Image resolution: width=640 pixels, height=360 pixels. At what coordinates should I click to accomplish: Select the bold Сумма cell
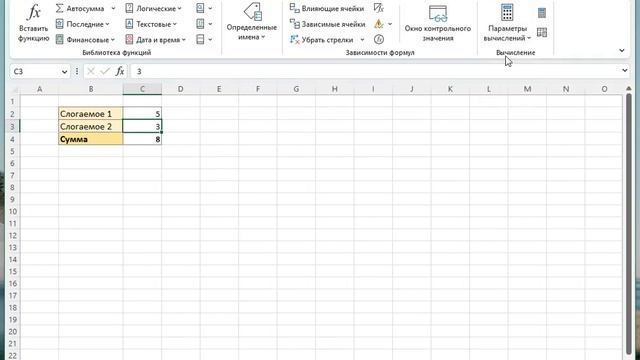pyautogui.click(x=91, y=139)
